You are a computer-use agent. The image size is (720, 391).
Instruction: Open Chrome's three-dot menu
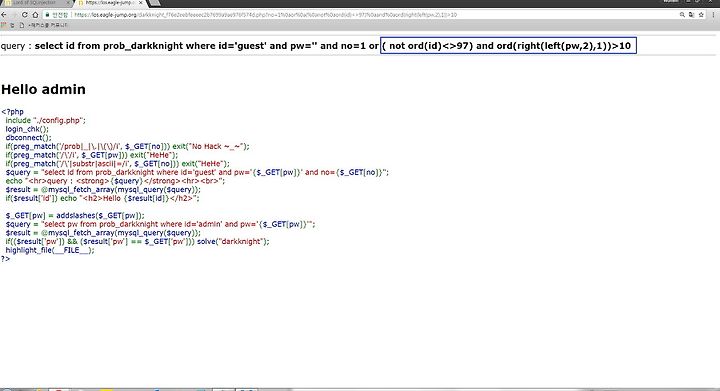tap(714, 15)
